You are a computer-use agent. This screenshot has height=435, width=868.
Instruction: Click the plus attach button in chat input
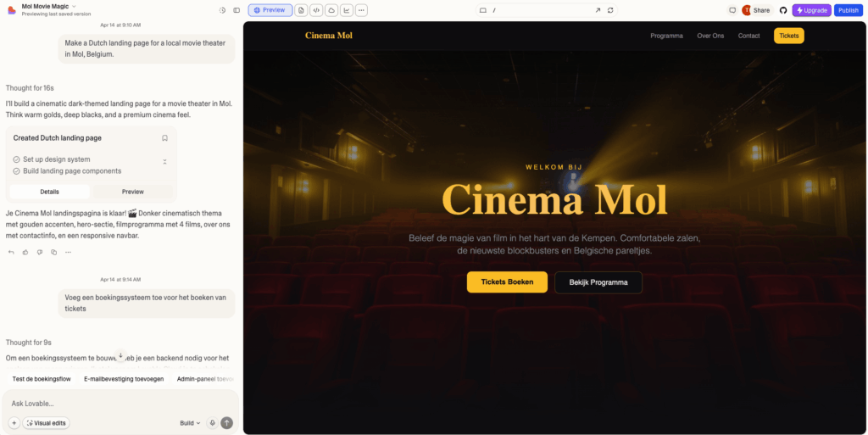pos(14,423)
